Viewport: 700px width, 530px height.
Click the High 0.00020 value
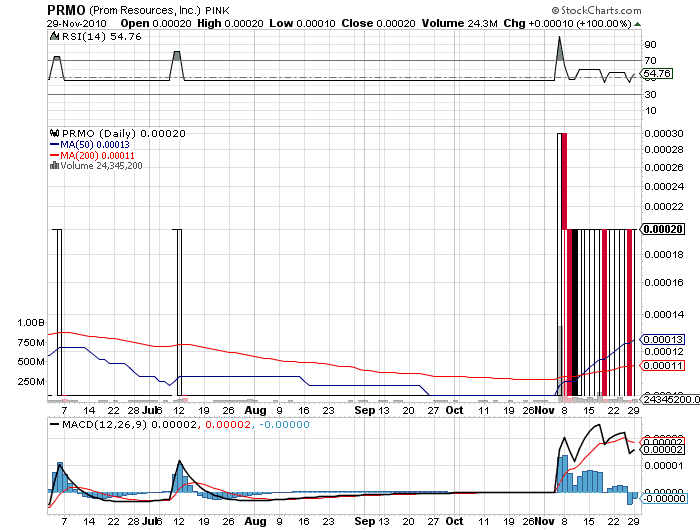[230, 23]
